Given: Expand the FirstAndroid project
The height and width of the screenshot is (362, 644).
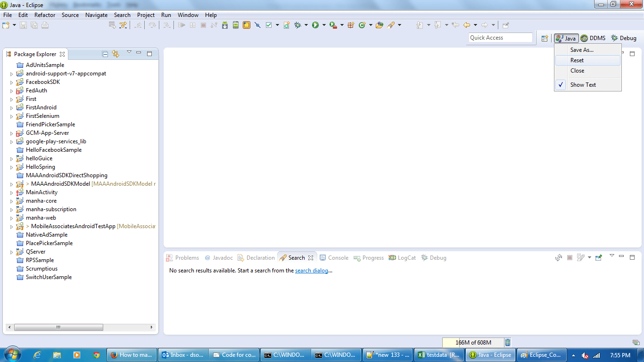Looking at the screenshot, I should coord(11,107).
